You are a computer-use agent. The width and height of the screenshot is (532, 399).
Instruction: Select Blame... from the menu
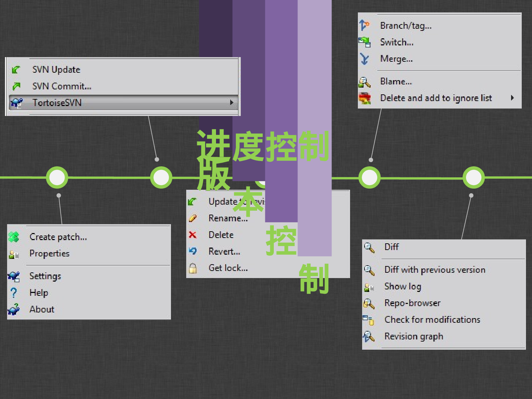[396, 82]
